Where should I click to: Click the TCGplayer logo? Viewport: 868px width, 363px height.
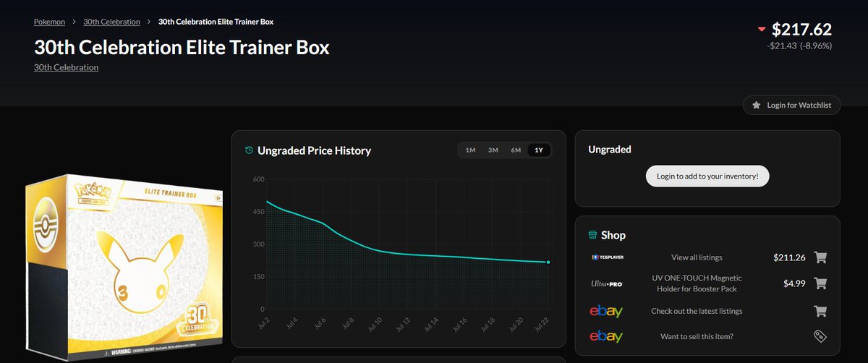tap(606, 257)
